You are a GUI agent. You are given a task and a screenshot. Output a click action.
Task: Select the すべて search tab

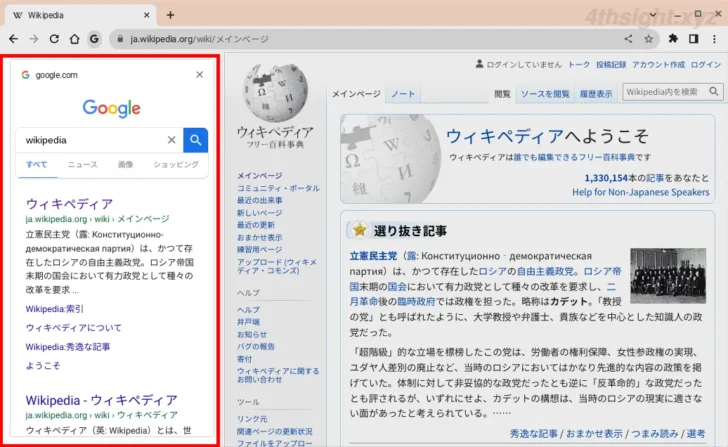pos(37,164)
